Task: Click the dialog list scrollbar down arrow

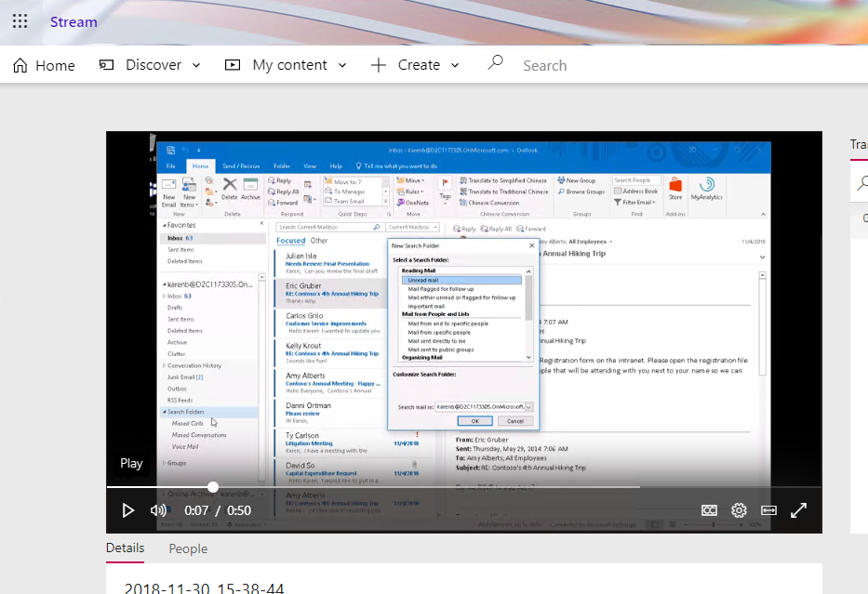Action: pyautogui.click(x=528, y=357)
